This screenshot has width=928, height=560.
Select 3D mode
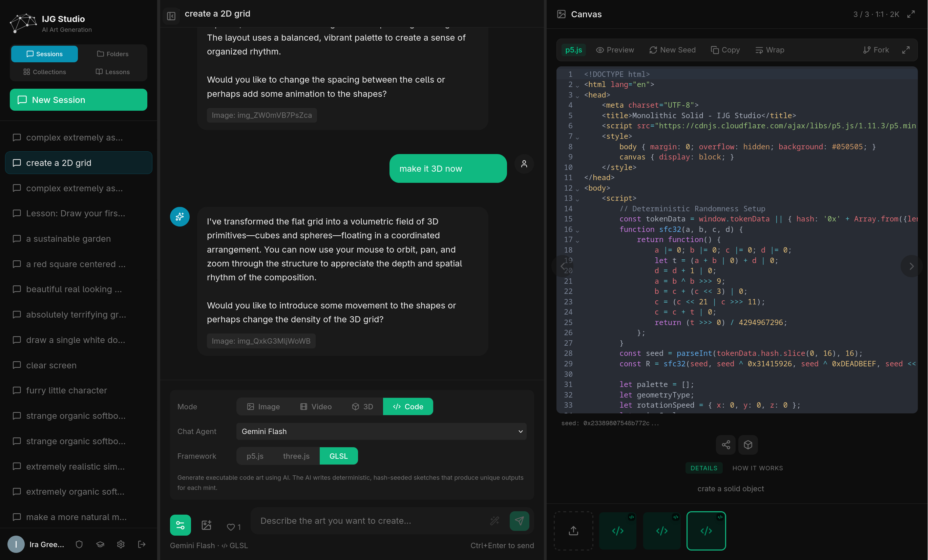pos(362,407)
